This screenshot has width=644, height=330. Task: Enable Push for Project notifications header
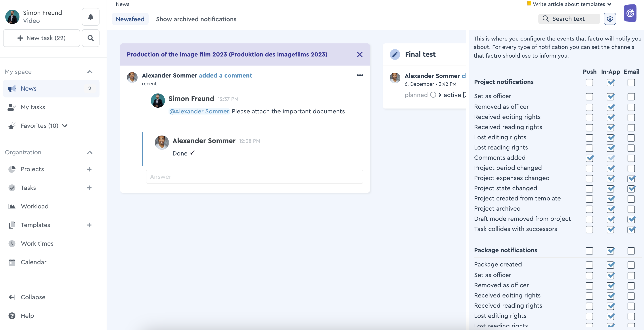coord(589,82)
